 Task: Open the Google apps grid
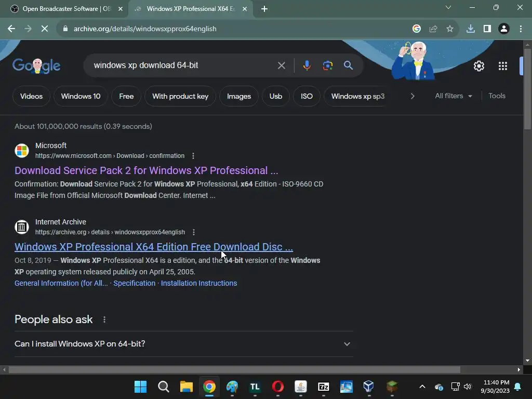(x=503, y=66)
